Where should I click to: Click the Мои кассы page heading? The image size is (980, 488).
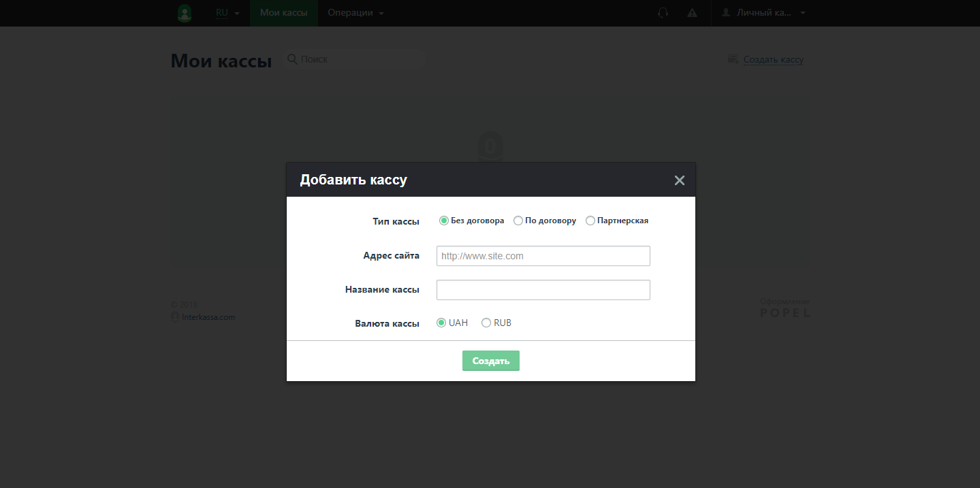tap(221, 61)
